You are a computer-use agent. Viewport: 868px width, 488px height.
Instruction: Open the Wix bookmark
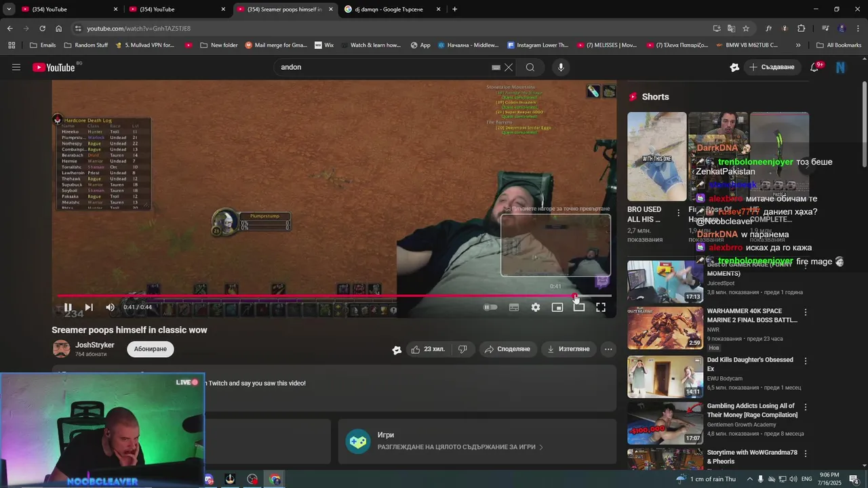tap(324, 45)
